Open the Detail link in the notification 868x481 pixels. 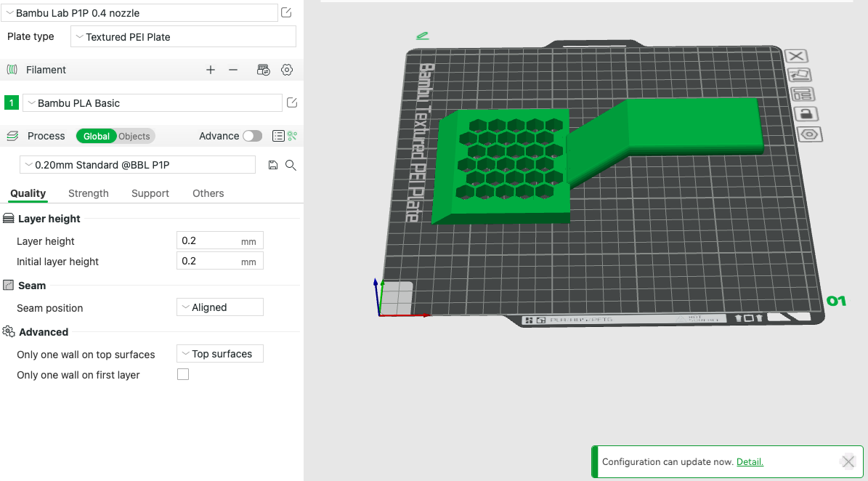[x=750, y=461]
